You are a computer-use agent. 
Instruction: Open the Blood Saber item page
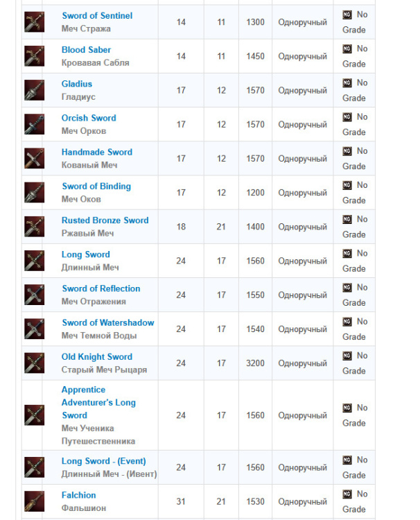click(86, 50)
